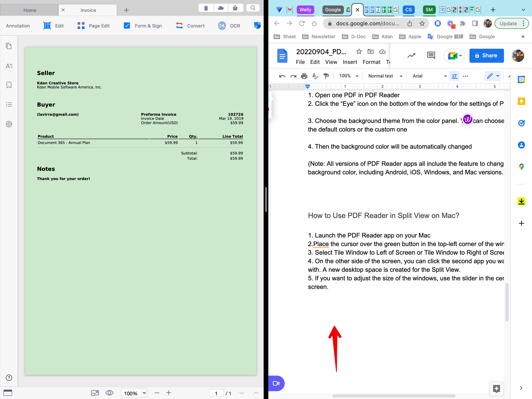Click the share icon in PDF Reader title bar
The width and height of the screenshot is (532, 399).
coord(235,8)
